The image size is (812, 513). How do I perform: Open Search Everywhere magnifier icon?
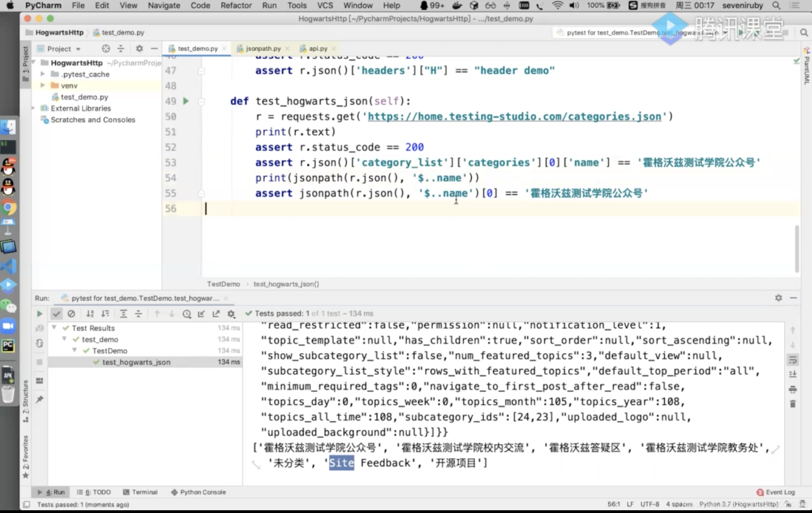(x=804, y=32)
